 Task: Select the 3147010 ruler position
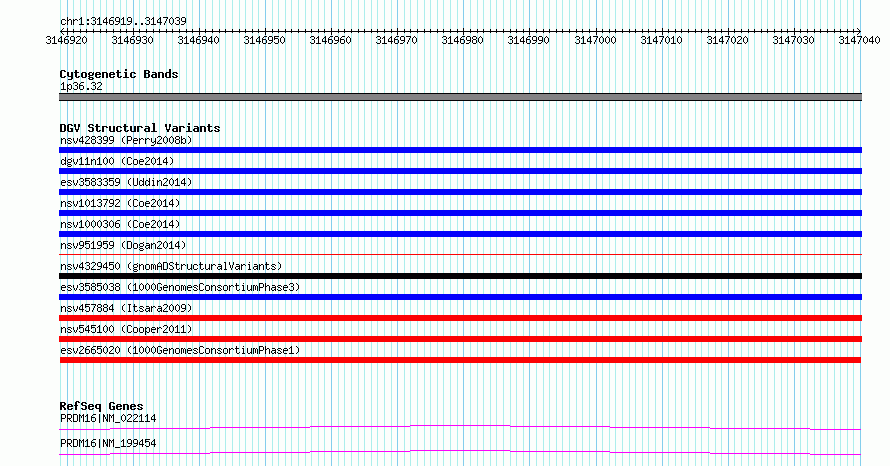661,40
